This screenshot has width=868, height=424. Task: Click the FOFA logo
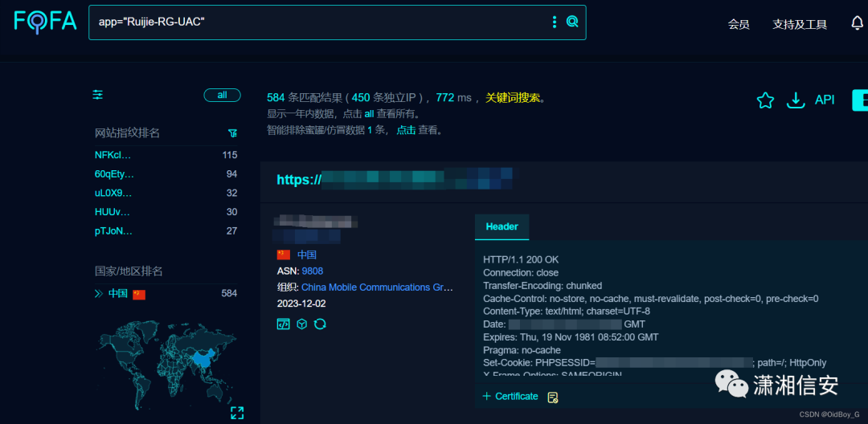click(45, 22)
